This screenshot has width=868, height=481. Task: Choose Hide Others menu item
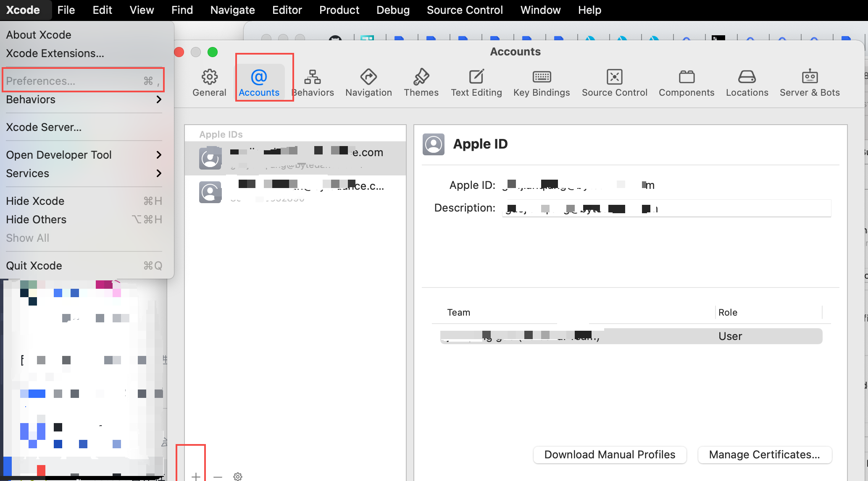[x=84, y=220]
